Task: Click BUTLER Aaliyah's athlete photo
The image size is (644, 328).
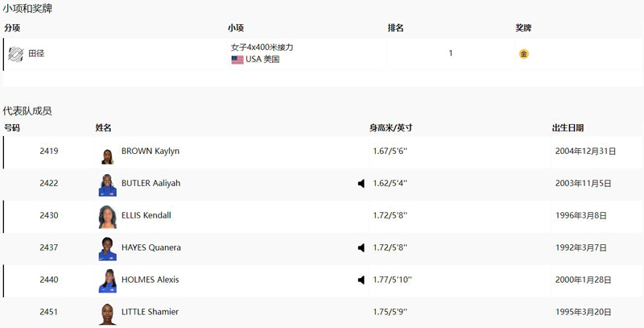Action: [108, 185]
